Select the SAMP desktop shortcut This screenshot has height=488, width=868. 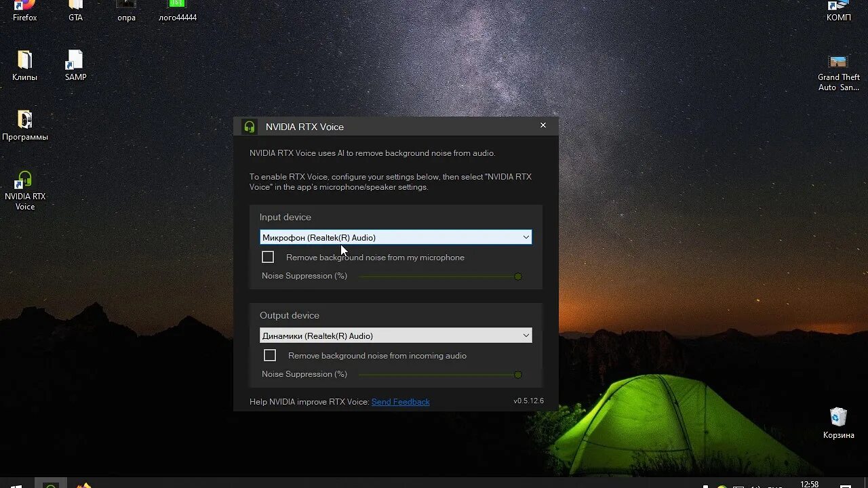(75, 66)
